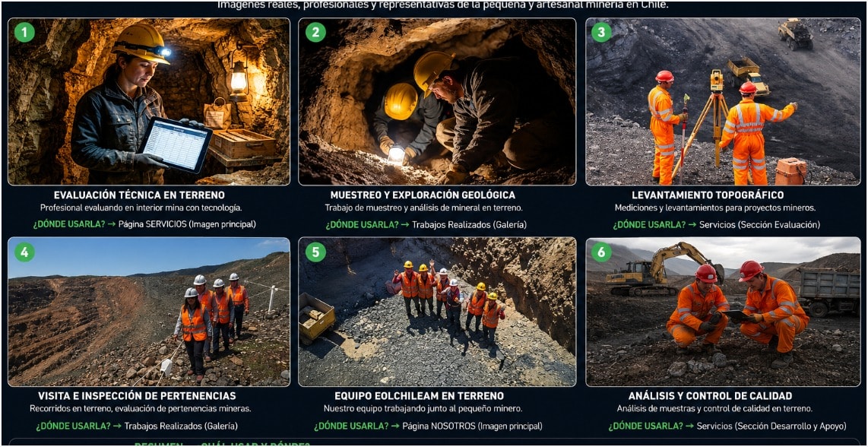This screenshot has height=447, width=868.
Task: Click 'Profesional evaluando en interior mina con tecnología.'
Action: [141, 208]
